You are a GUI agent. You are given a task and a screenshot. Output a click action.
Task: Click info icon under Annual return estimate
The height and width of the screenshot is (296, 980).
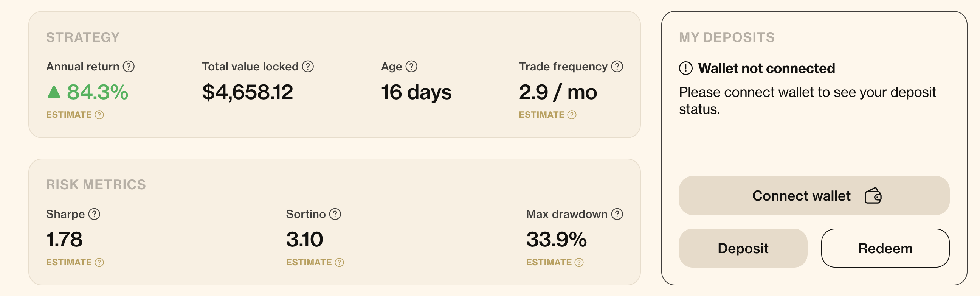click(99, 115)
